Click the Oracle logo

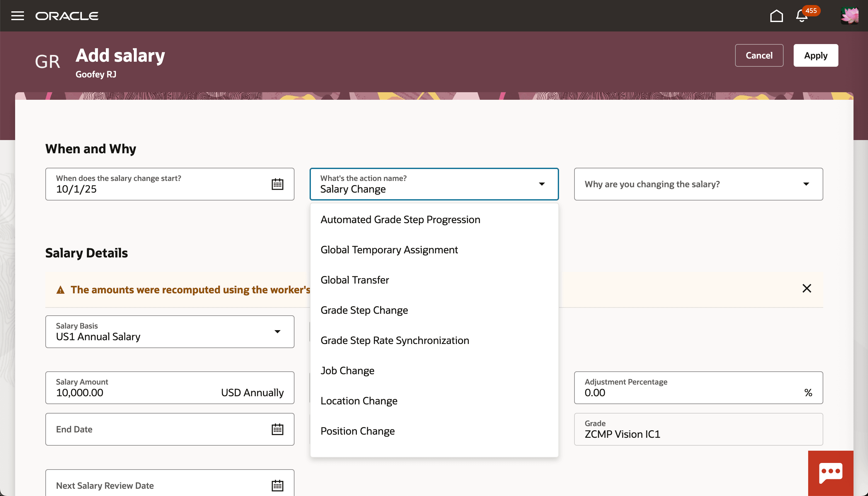(x=67, y=16)
